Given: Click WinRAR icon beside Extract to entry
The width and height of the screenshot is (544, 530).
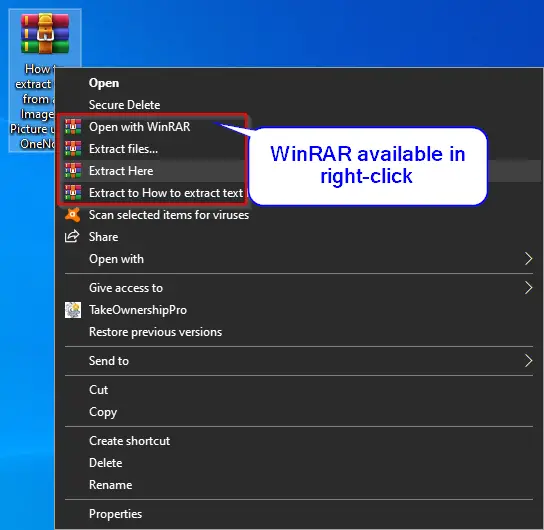Looking at the screenshot, I should pos(73,193).
